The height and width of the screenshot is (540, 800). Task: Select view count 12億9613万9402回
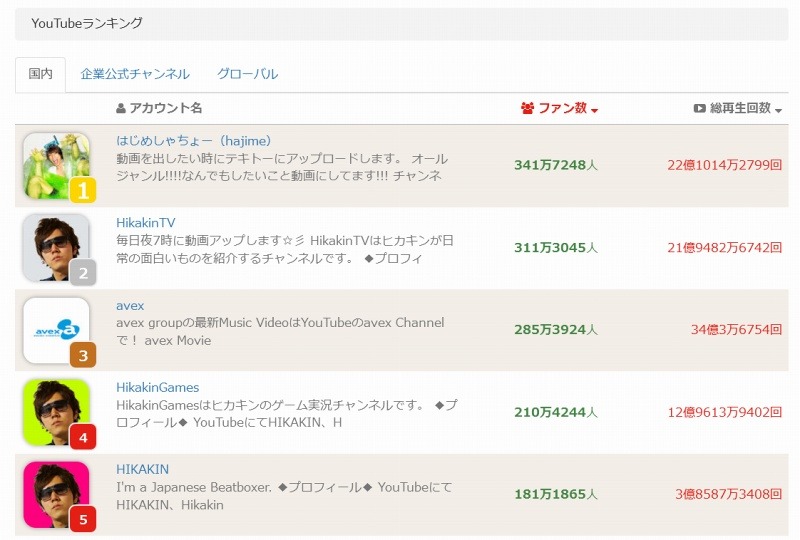pos(724,412)
